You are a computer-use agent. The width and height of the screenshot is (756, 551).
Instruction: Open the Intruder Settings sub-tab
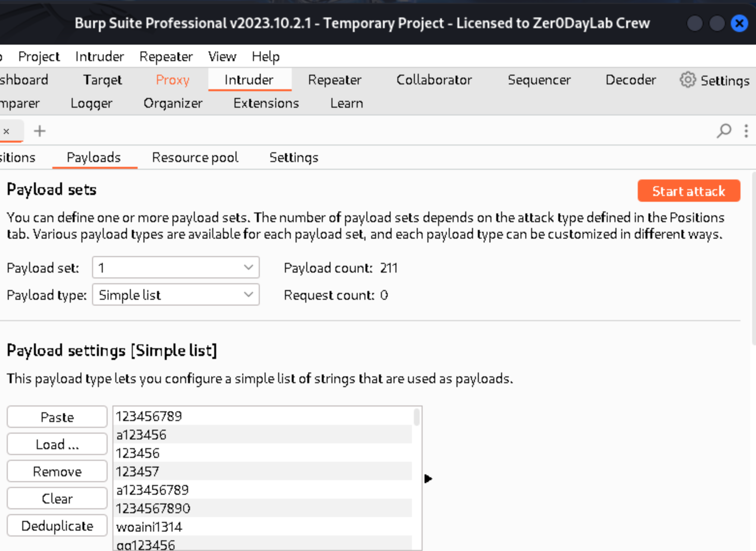point(294,157)
